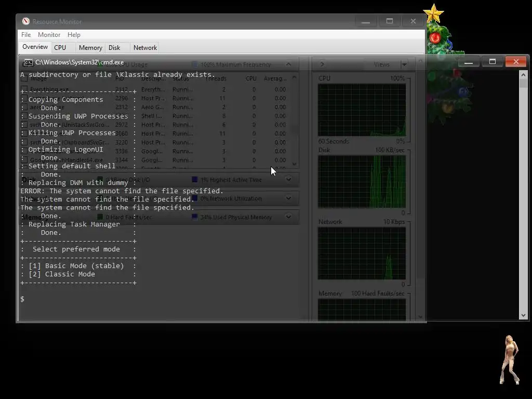The width and height of the screenshot is (532, 399).
Task: Click the cmd.exe scrollbar up arrow
Action: [523, 75]
